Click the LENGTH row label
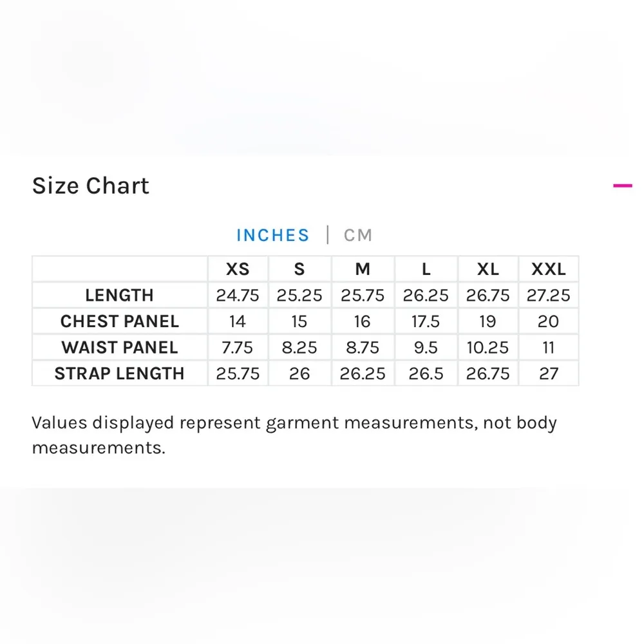The width and height of the screenshot is (644, 644). pyautogui.click(x=120, y=296)
